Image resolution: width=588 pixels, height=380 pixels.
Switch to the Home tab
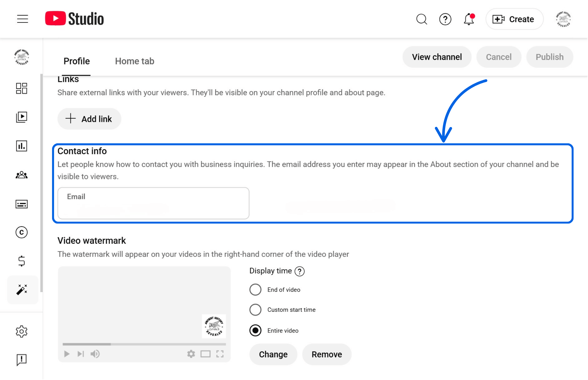(134, 61)
